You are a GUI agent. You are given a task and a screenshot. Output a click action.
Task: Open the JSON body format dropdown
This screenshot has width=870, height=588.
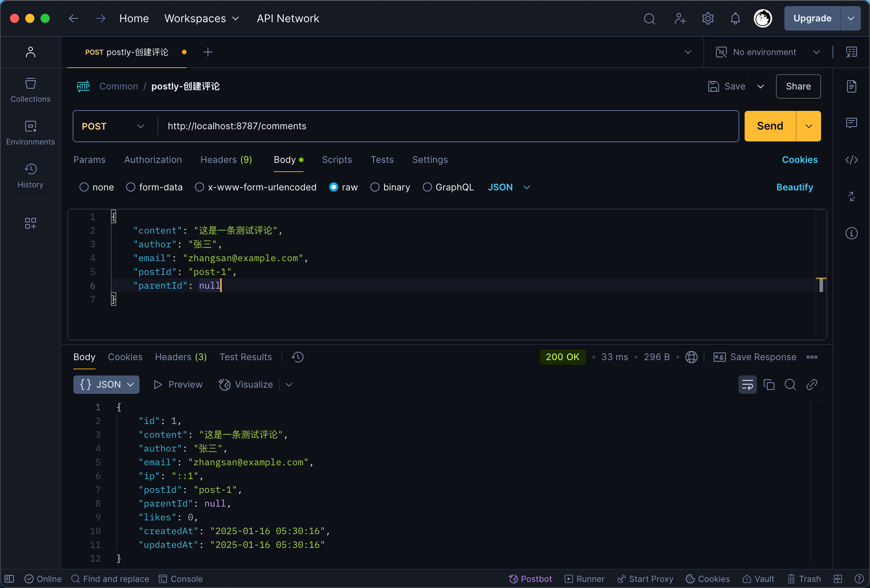(509, 187)
